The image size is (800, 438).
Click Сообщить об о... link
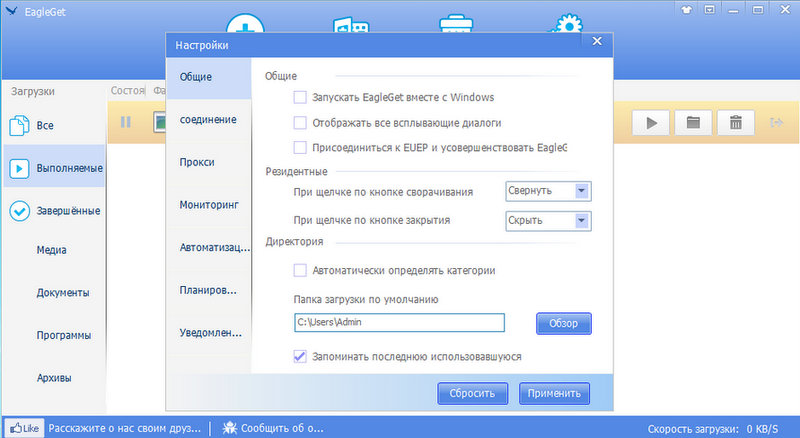282,428
